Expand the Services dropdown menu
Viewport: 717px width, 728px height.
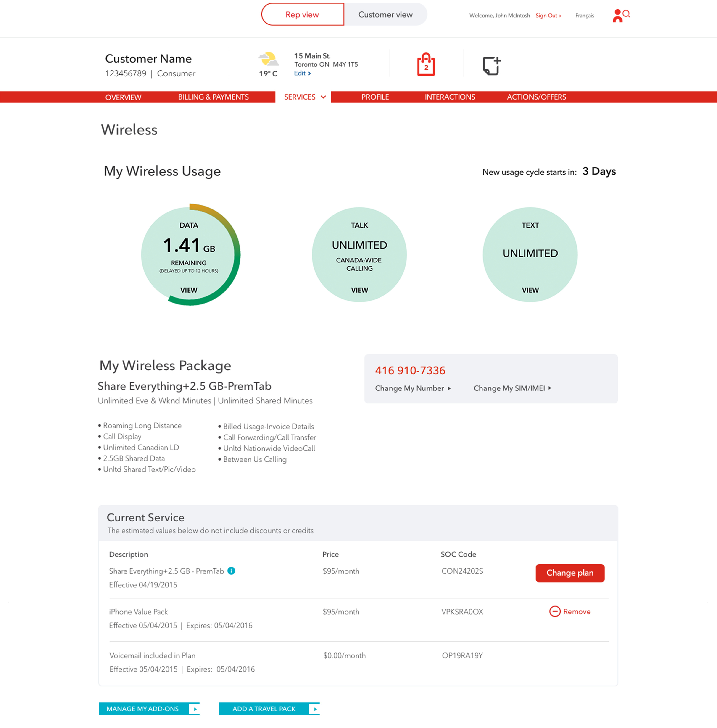(x=304, y=97)
